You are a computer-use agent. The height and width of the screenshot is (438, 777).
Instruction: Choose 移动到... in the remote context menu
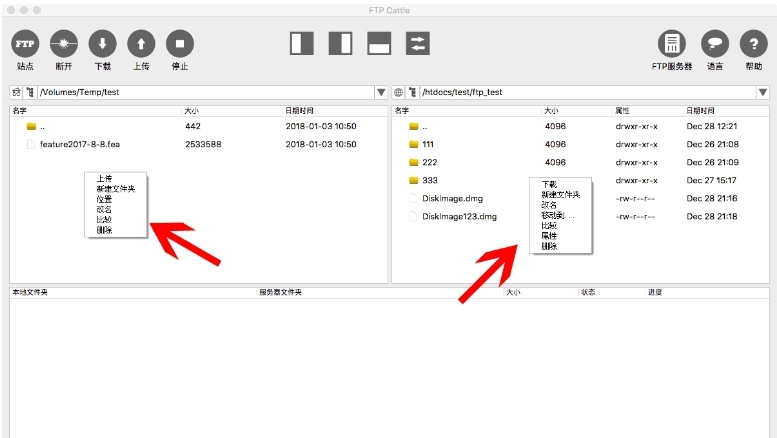click(558, 215)
